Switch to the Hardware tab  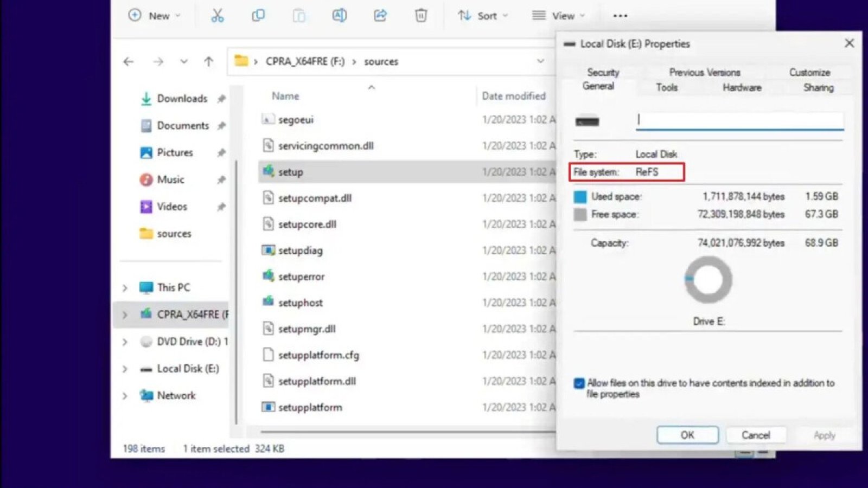tap(742, 87)
